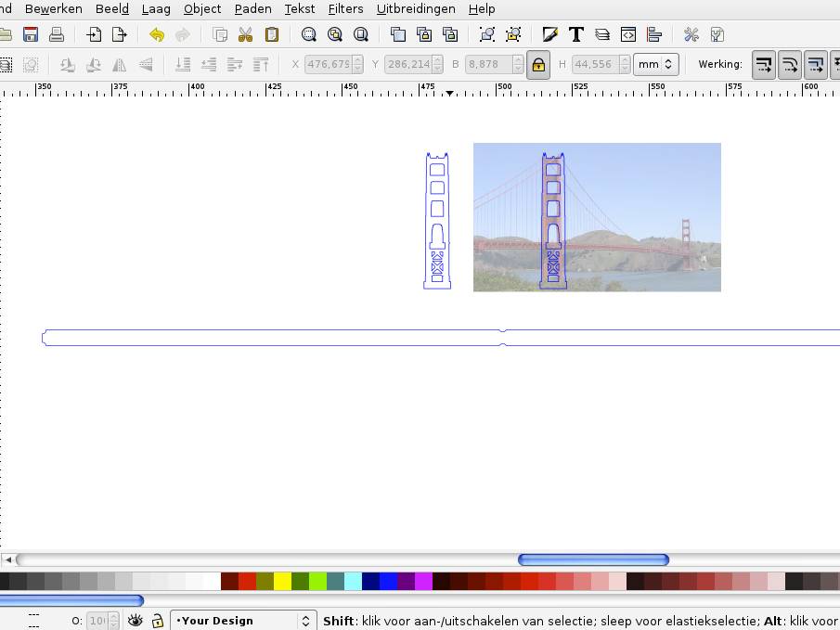This screenshot has height=630, width=840.
Task: Raise selection to top icon
Action: coord(261,65)
